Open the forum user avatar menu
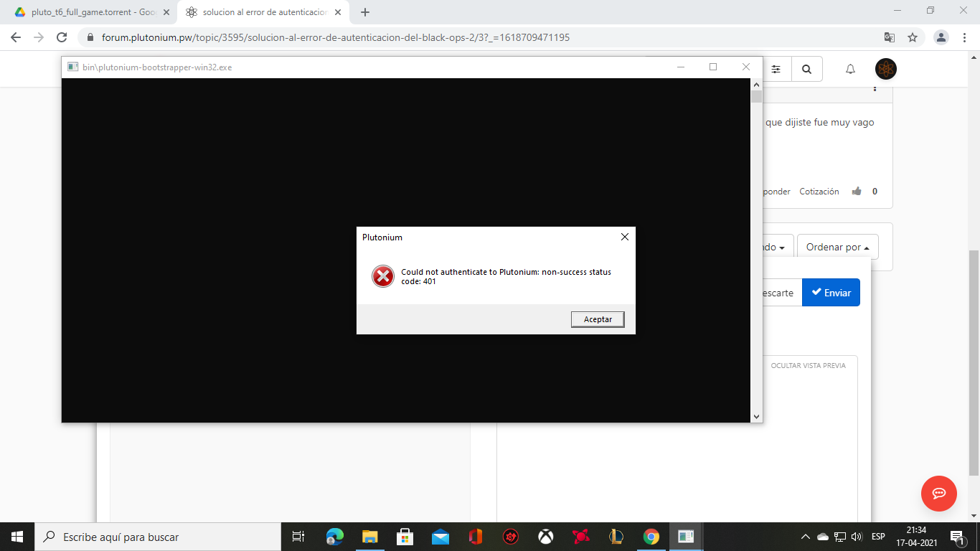Screen dimensions: 980x551 tap(885, 69)
